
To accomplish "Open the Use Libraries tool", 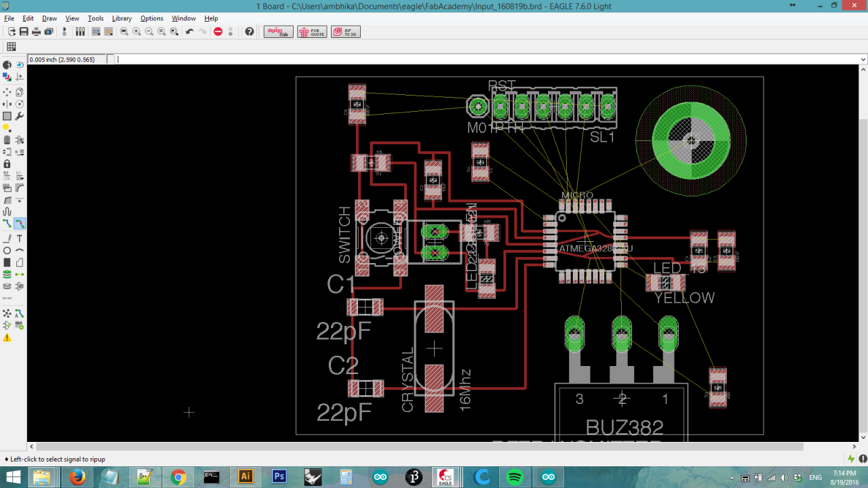I will (x=80, y=31).
